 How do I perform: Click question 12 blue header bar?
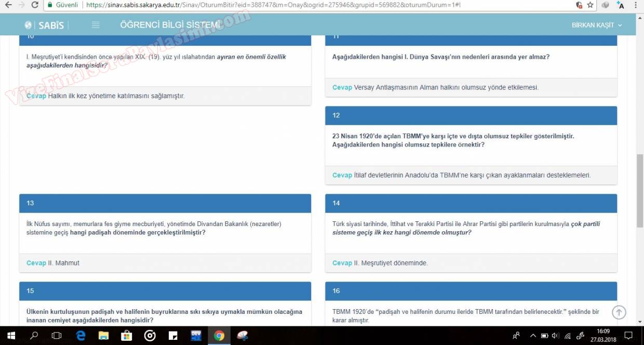pyautogui.click(x=471, y=115)
